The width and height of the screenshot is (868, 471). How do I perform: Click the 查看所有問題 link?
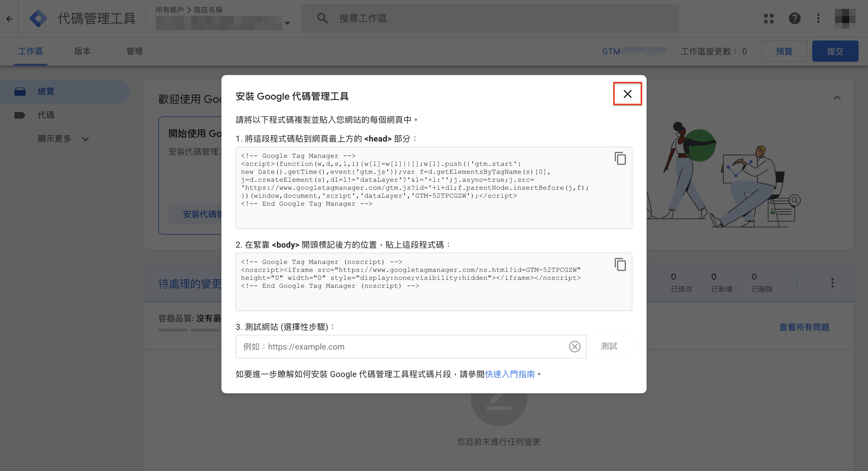[x=804, y=327]
